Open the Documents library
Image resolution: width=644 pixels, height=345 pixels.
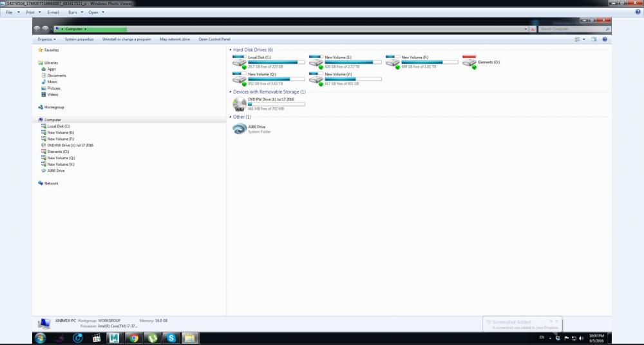(x=54, y=75)
